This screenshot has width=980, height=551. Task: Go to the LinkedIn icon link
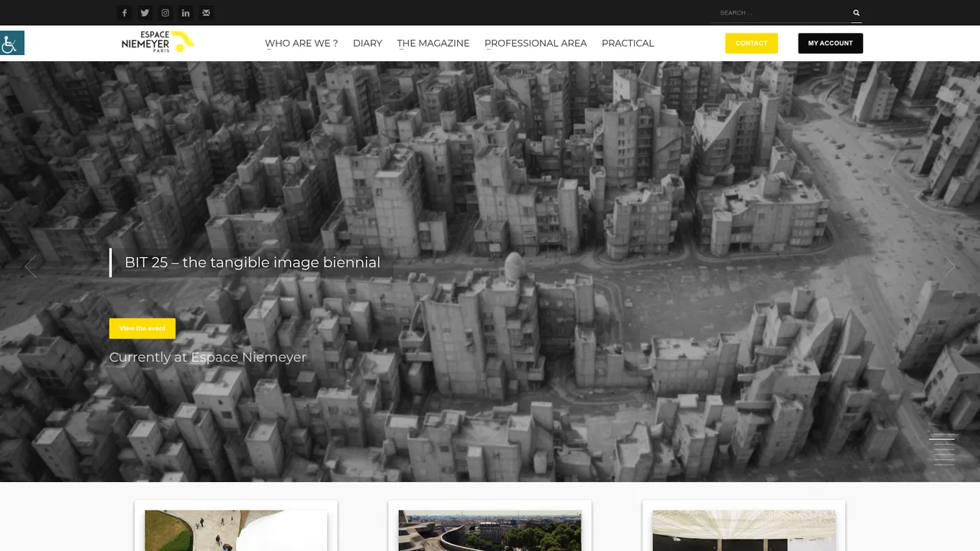[x=185, y=13]
